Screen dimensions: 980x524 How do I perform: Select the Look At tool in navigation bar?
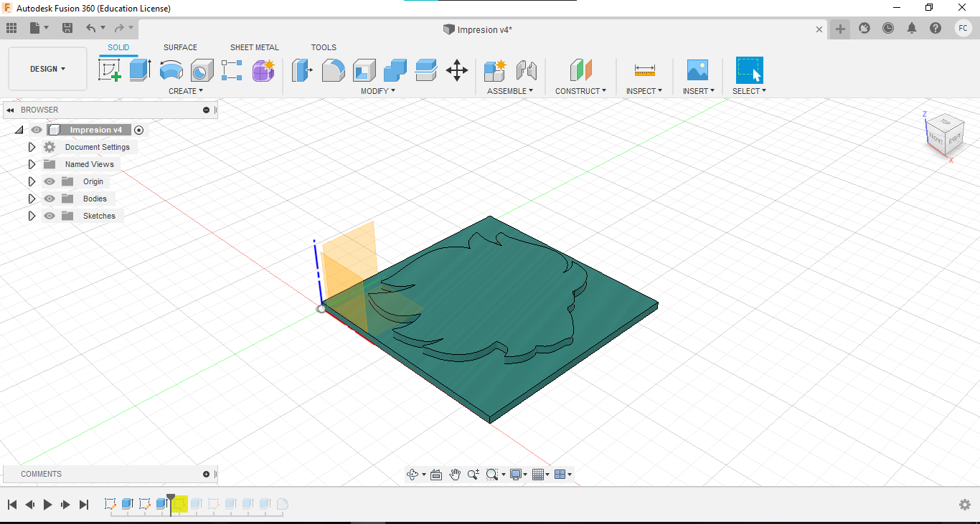click(435, 475)
